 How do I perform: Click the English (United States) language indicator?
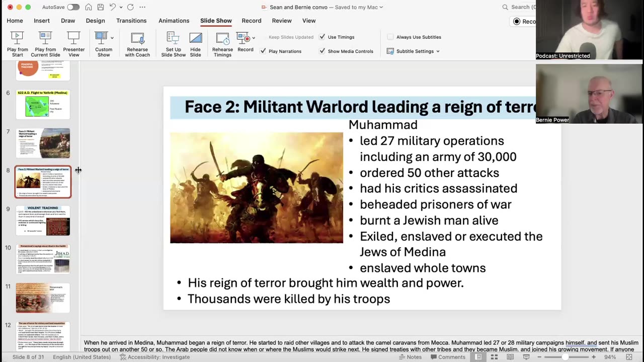coord(82,357)
